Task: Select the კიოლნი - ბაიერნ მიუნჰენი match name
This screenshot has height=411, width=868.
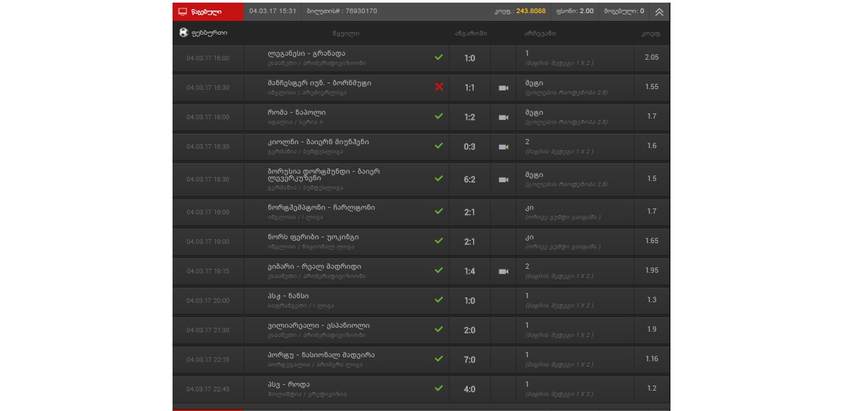Action: pyautogui.click(x=318, y=142)
